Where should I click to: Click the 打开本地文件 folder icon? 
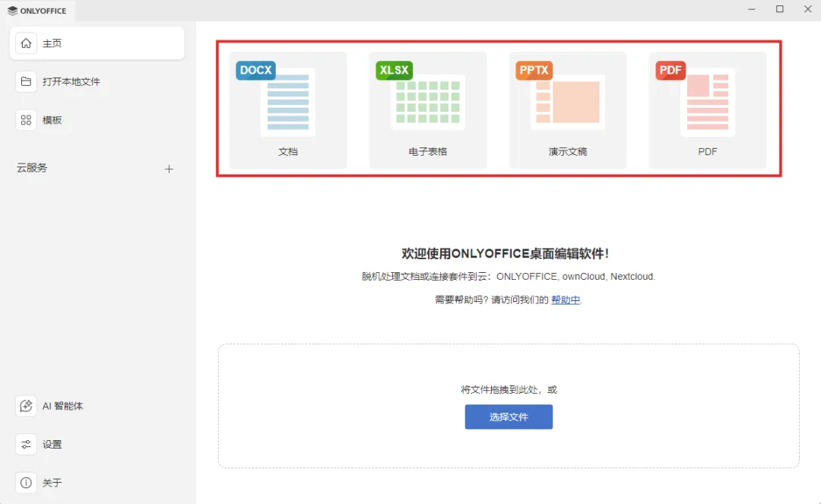point(26,81)
